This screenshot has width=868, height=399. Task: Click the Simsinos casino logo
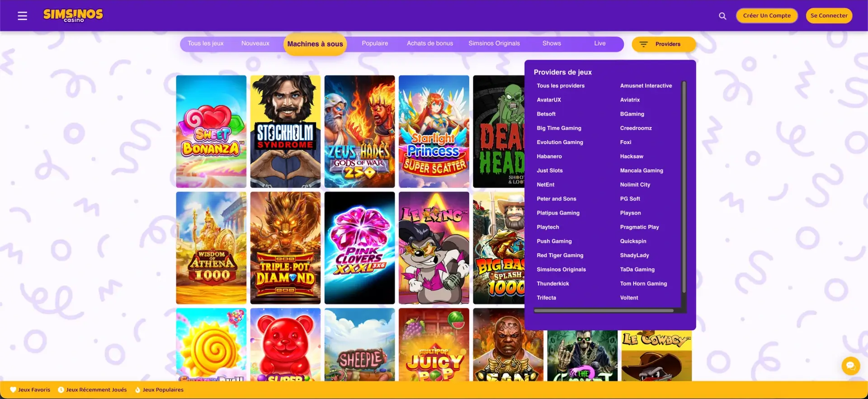(73, 15)
